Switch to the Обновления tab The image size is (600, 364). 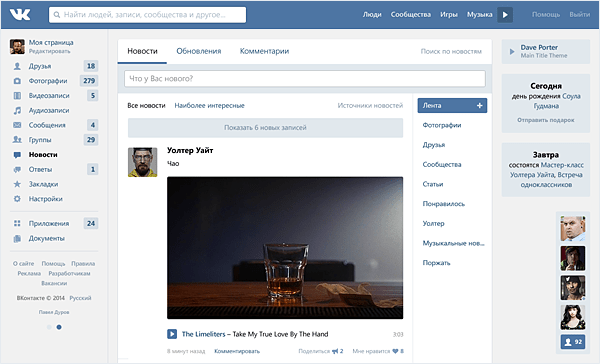click(x=199, y=51)
